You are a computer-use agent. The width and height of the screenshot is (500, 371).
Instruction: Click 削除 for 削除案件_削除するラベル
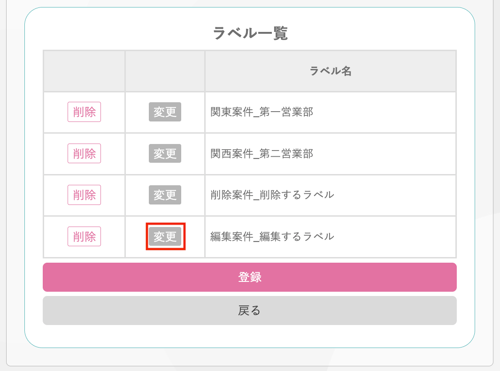coord(84,195)
